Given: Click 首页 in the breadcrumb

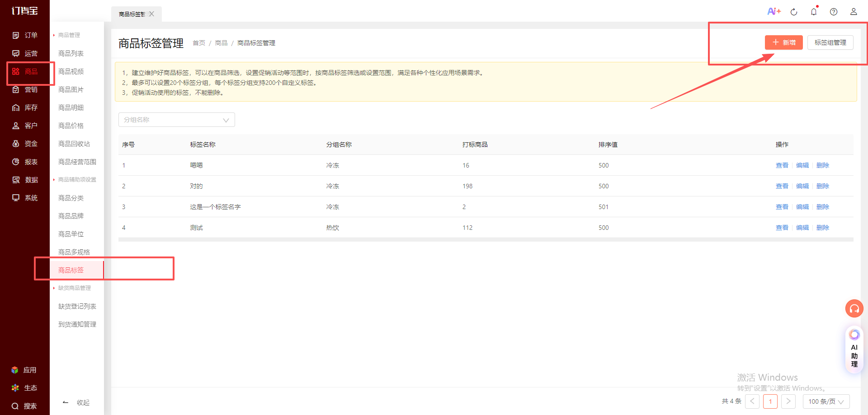Looking at the screenshot, I should click(199, 43).
